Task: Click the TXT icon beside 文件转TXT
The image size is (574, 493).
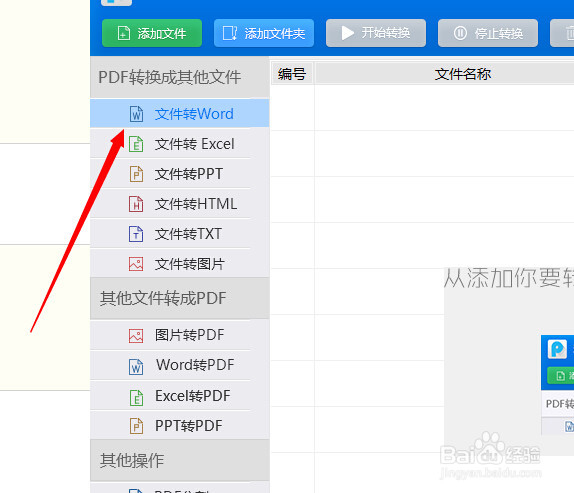Action: pyautogui.click(x=136, y=234)
